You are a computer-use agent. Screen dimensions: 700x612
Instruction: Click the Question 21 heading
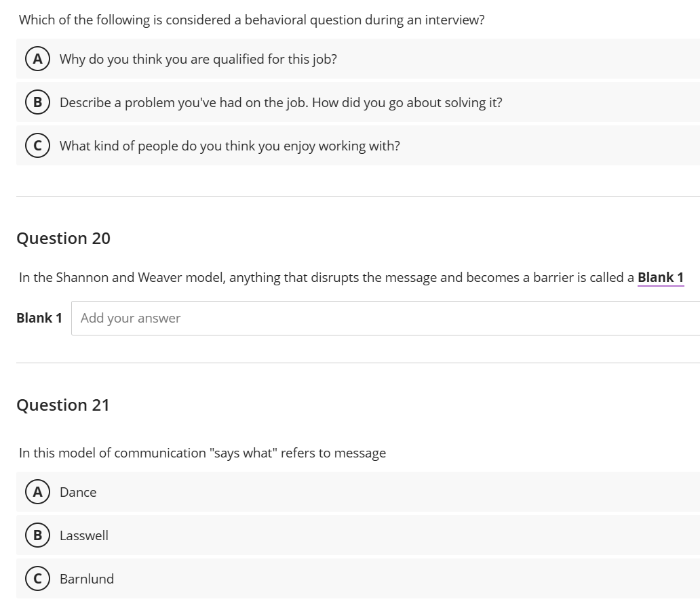[64, 405]
